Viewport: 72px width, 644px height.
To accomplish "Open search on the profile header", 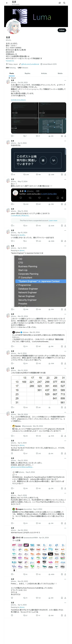I will 64,3.
